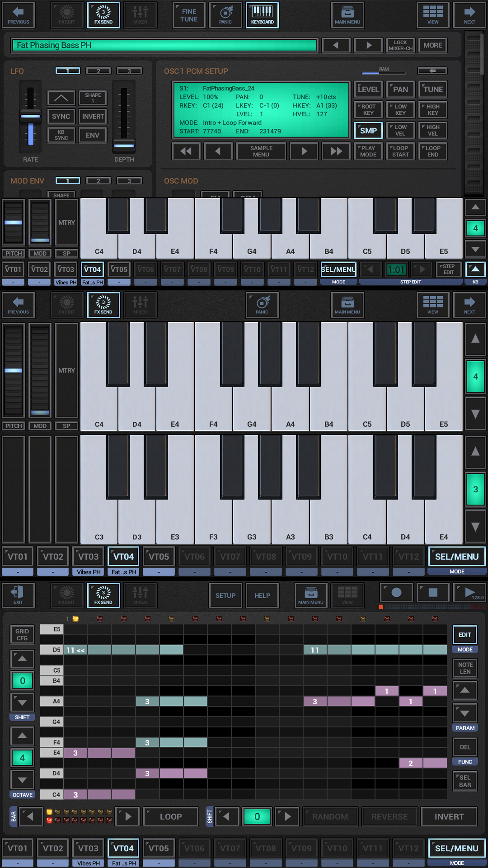The width and height of the screenshot is (488, 868).
Task: Toggle LOCK MIXER-CH
Action: 400,45
